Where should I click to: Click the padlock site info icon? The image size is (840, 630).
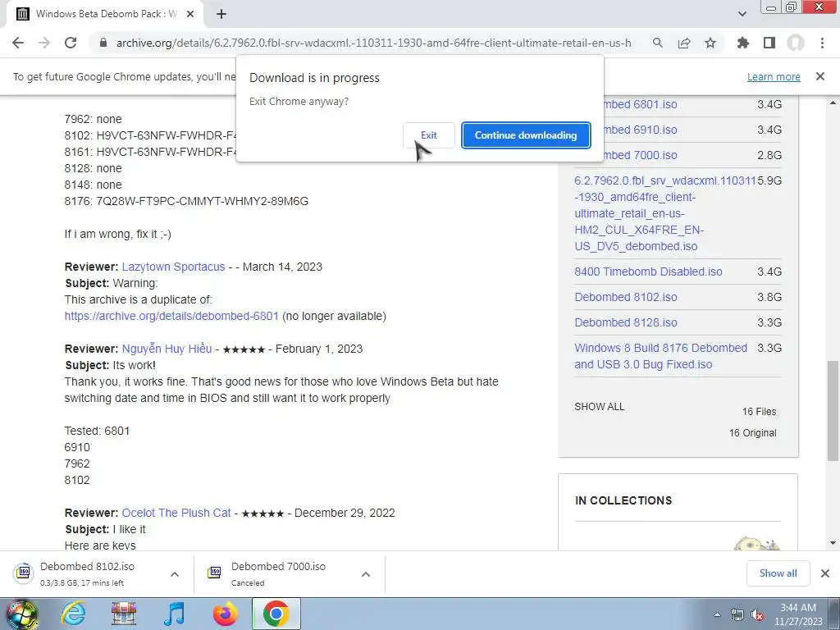103,43
